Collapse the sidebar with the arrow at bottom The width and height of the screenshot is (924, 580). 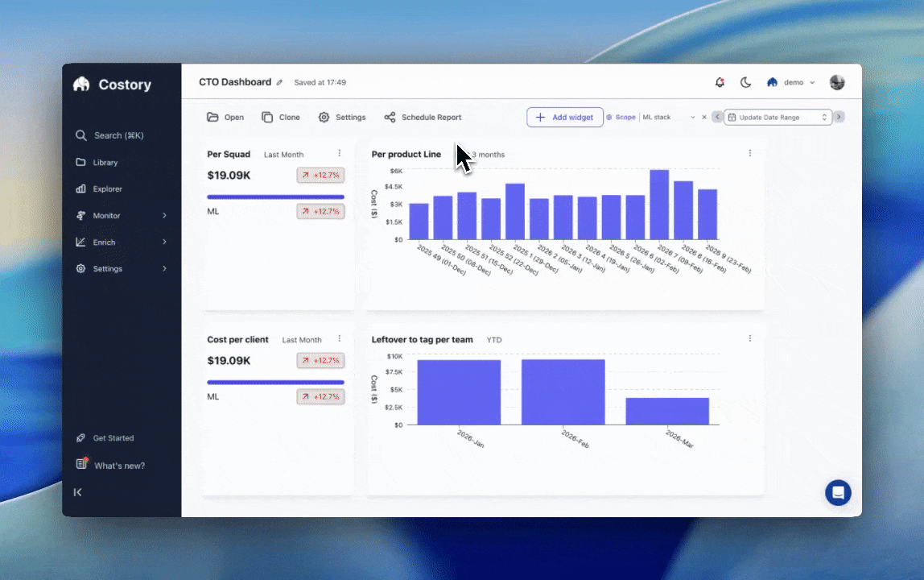[x=77, y=492]
